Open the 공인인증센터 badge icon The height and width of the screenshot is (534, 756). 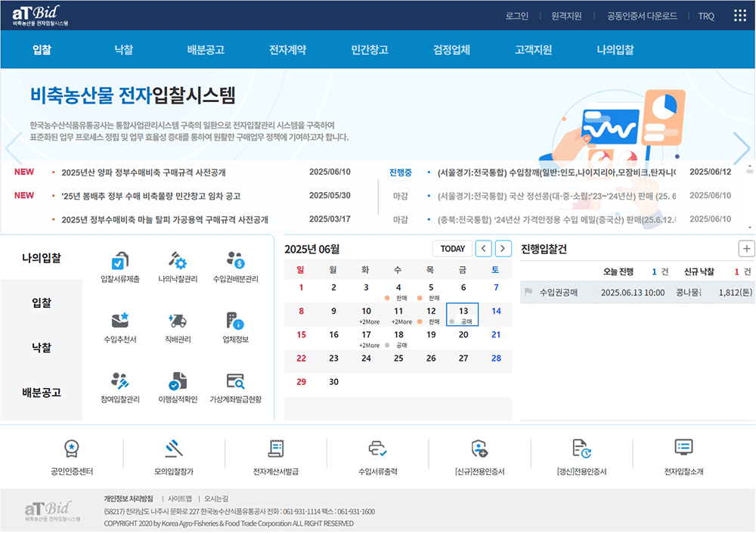(x=72, y=449)
